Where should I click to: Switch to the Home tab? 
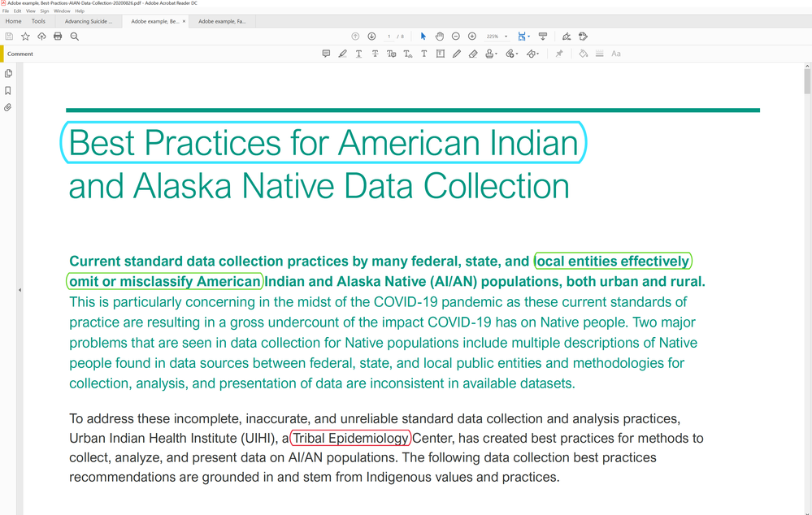(x=14, y=21)
